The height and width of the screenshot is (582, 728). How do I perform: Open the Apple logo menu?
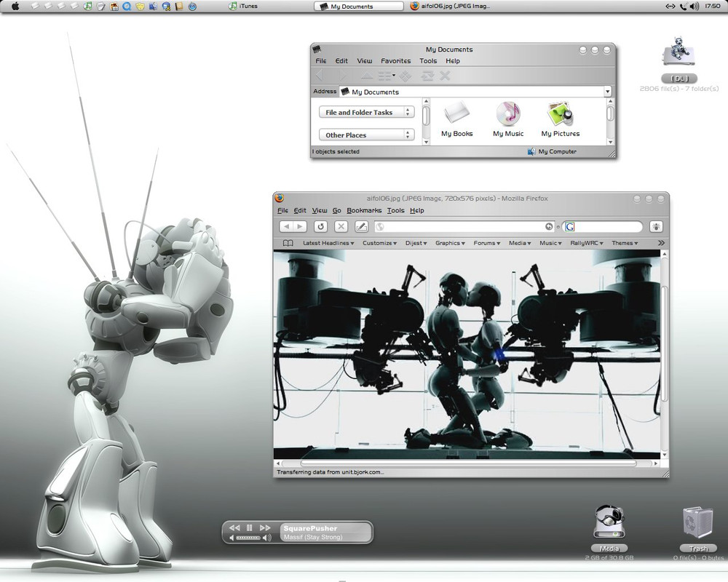pos(15,6)
